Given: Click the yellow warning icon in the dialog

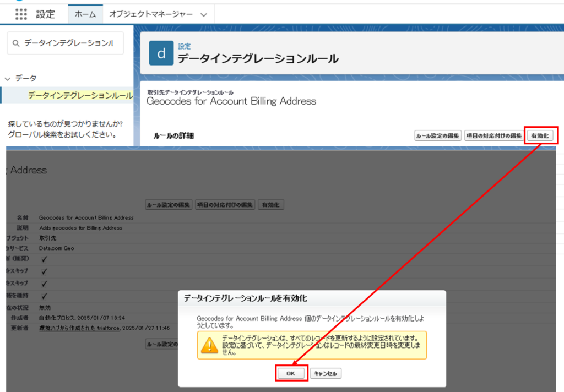Looking at the screenshot, I should point(209,345).
